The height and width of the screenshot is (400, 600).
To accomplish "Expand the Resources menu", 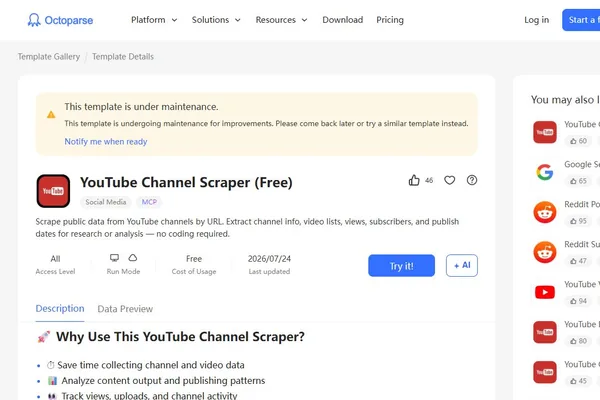I will click(281, 20).
